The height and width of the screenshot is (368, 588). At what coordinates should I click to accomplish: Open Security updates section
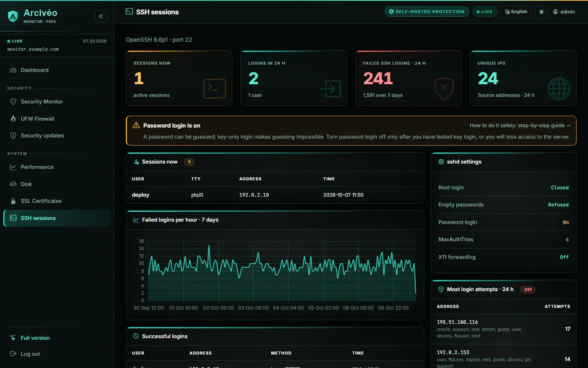[57, 136]
